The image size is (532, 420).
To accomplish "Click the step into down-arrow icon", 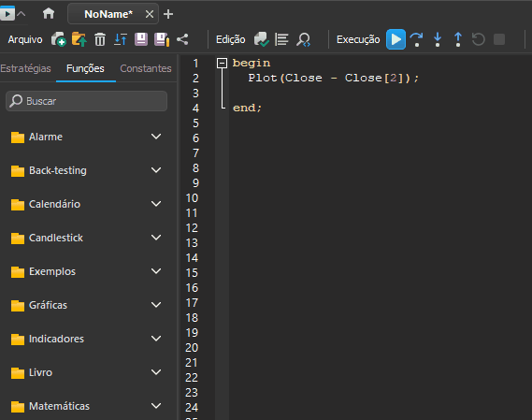I will 438,39.
